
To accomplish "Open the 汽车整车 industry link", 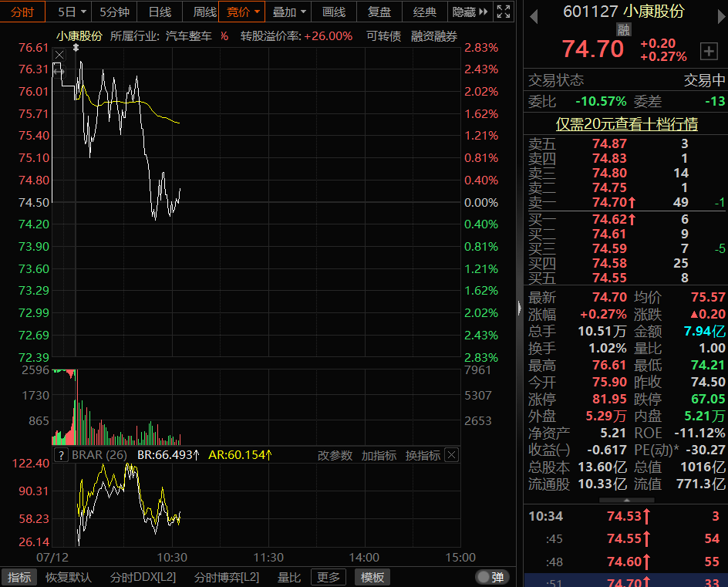I will (188, 36).
